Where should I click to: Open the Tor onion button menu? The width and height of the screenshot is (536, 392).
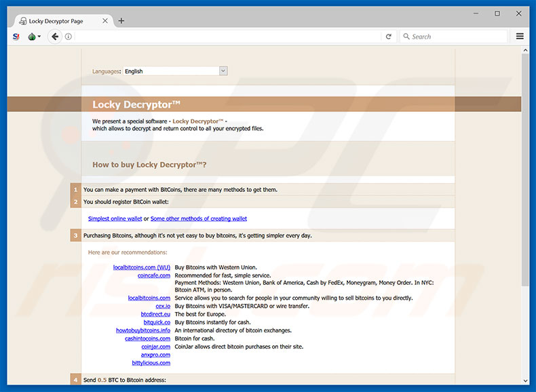pyautogui.click(x=34, y=37)
